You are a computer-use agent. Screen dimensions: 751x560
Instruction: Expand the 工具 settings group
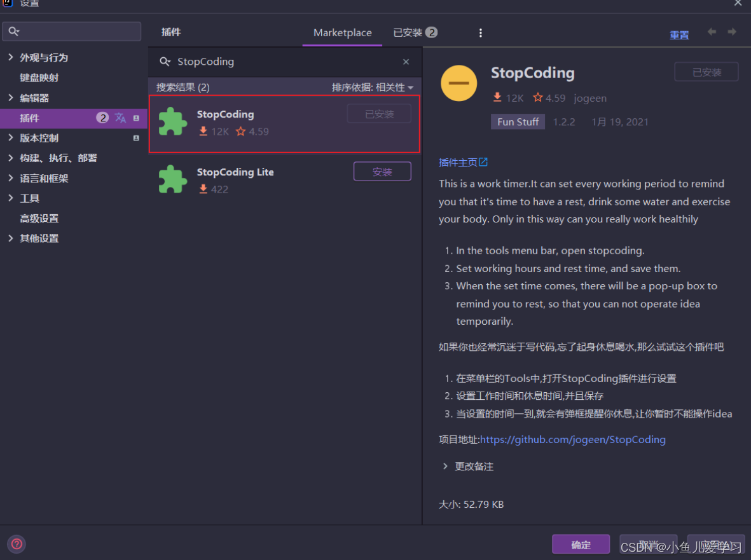pyautogui.click(x=11, y=198)
